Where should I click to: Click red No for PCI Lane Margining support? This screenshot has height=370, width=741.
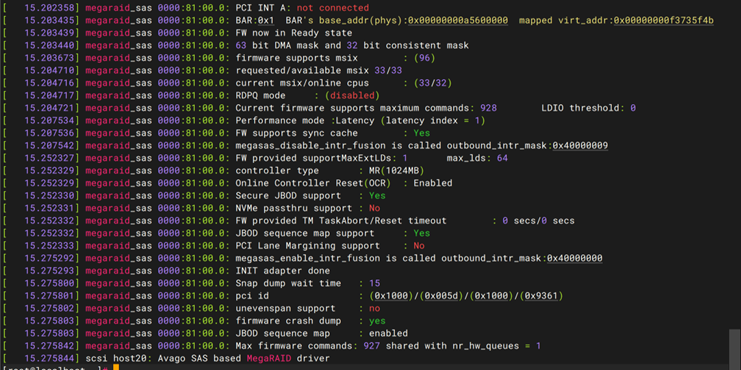[419, 246]
